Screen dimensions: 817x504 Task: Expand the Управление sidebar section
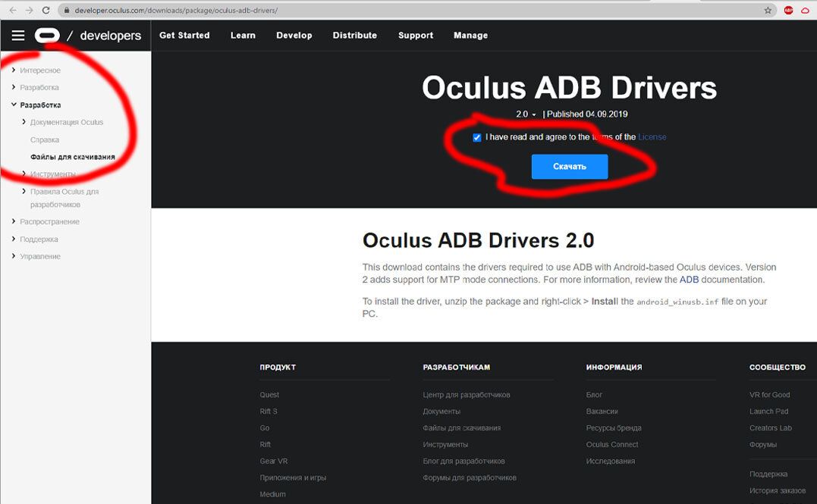click(14, 256)
